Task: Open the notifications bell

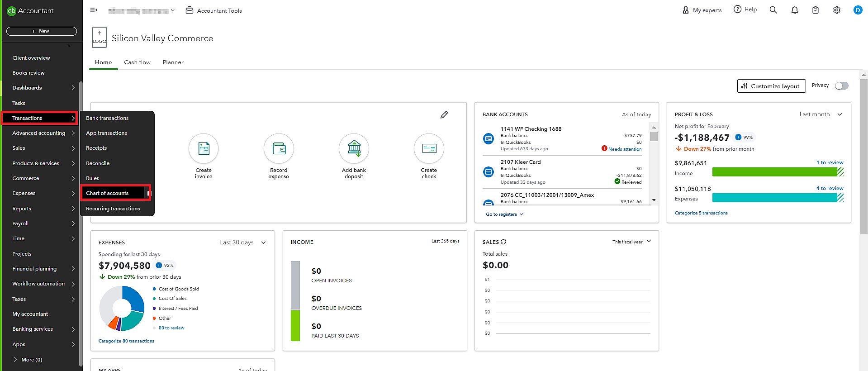Action: pyautogui.click(x=795, y=10)
